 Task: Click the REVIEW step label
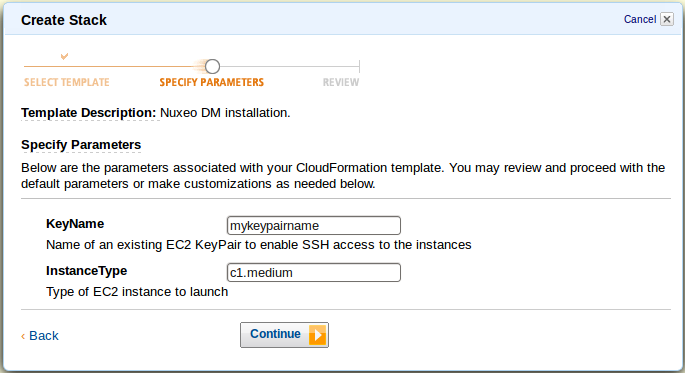click(341, 83)
